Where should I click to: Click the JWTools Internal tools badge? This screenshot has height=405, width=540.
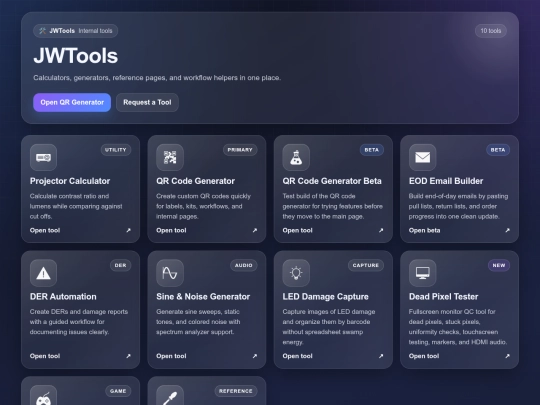75,31
